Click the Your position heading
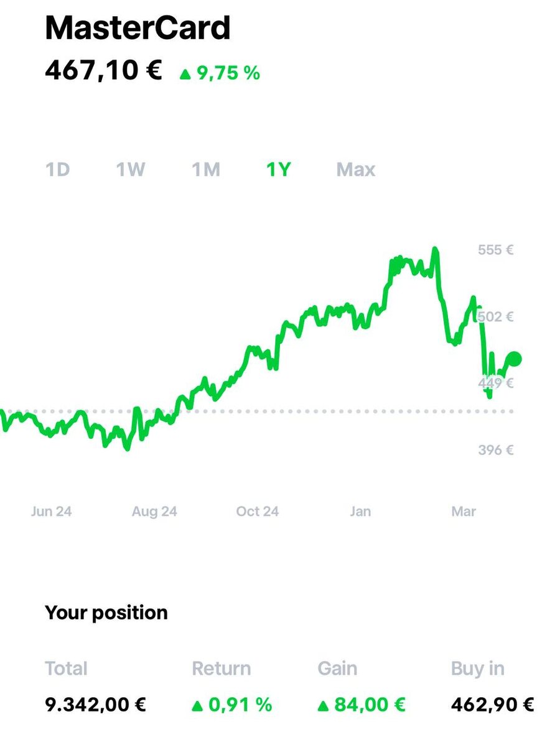This screenshot has width=560, height=747. pyautogui.click(x=106, y=613)
